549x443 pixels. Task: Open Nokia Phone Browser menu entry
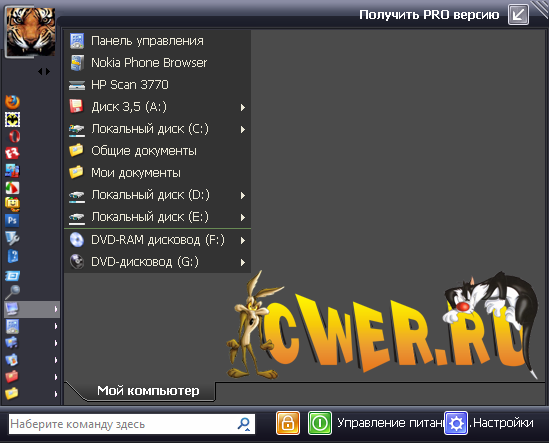(157, 63)
